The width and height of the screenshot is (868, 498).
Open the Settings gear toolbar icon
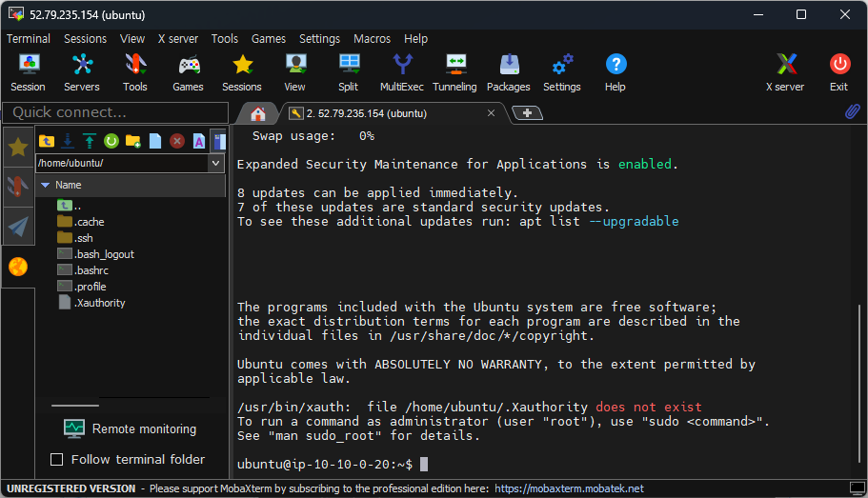pyautogui.click(x=562, y=72)
